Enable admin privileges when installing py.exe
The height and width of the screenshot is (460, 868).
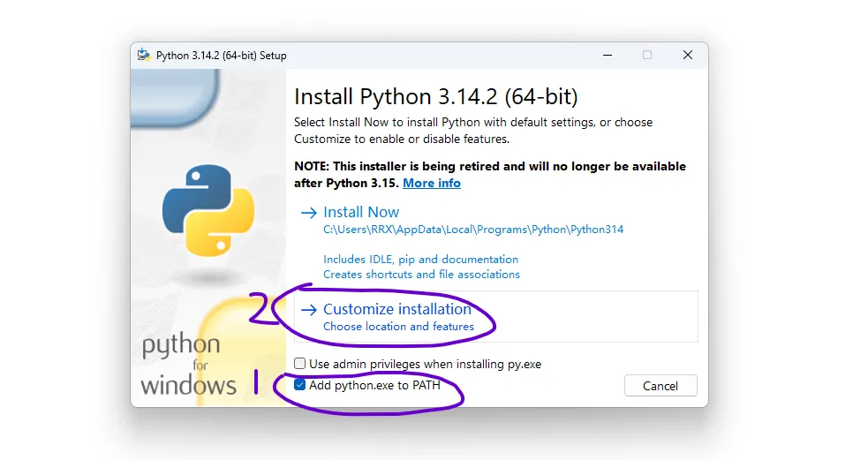pyautogui.click(x=300, y=364)
